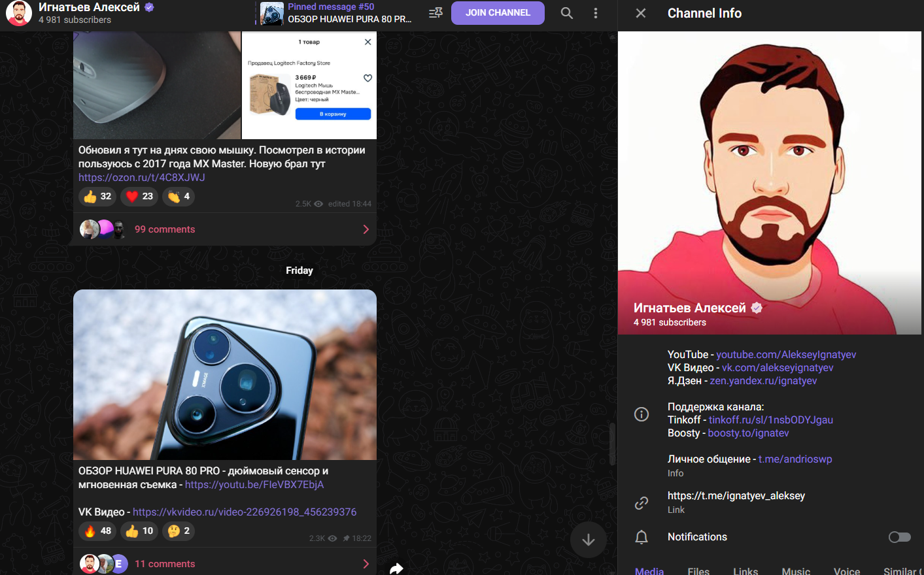The width and height of the screenshot is (924, 575).
Task: Switch to the Similar channels tab
Action: [x=902, y=571]
